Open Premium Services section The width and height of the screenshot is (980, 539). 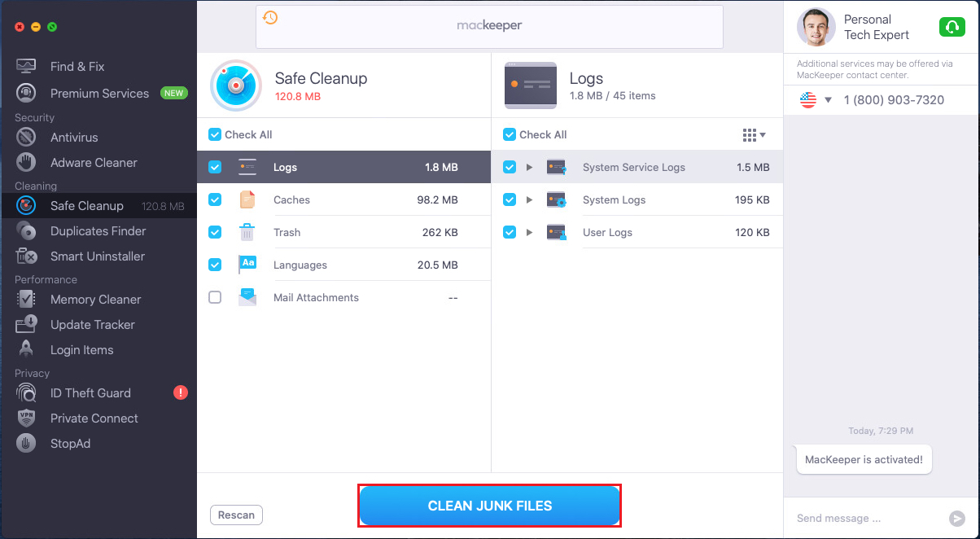[99, 94]
